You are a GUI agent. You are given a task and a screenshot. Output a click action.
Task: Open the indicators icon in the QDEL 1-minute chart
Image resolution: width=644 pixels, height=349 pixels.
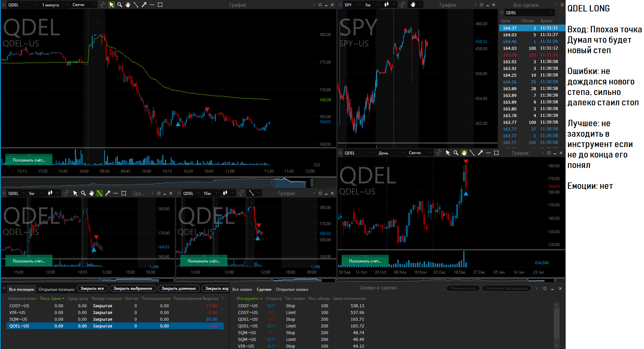pos(103,5)
